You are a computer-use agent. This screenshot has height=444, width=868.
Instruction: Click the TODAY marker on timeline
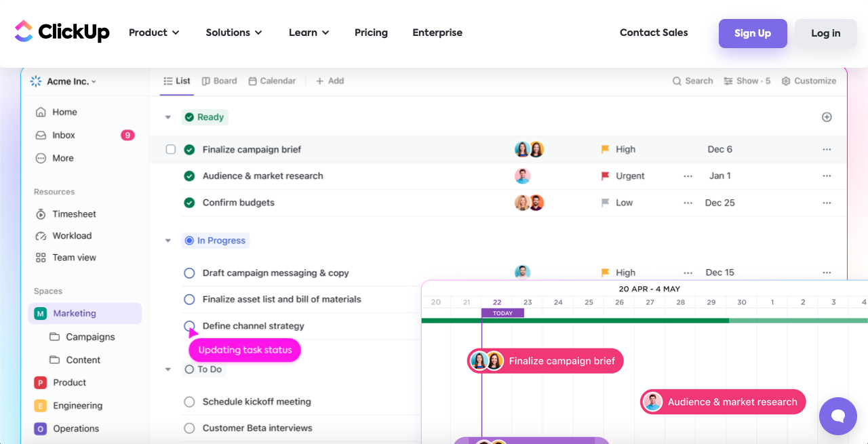tap(502, 313)
